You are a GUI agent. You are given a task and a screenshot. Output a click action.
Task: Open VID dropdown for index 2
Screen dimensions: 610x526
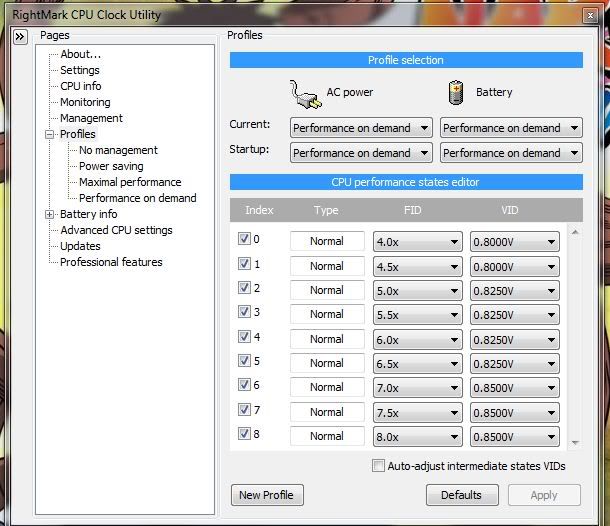coord(515,291)
